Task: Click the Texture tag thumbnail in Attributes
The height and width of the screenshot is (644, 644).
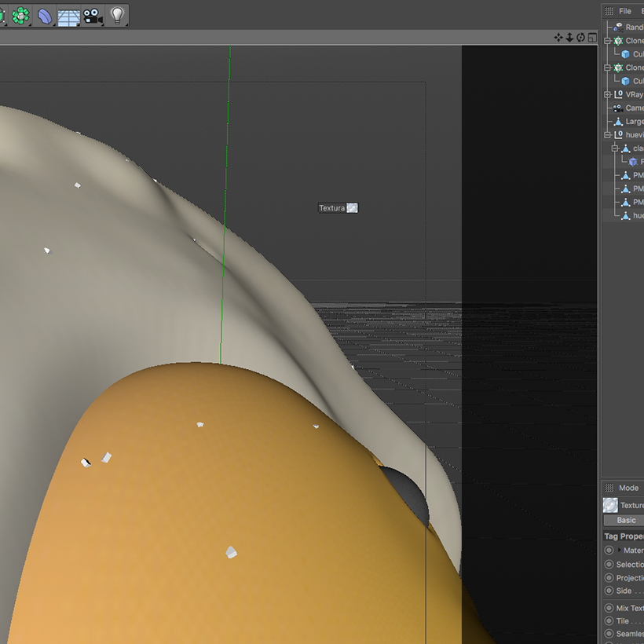Action: 610,505
